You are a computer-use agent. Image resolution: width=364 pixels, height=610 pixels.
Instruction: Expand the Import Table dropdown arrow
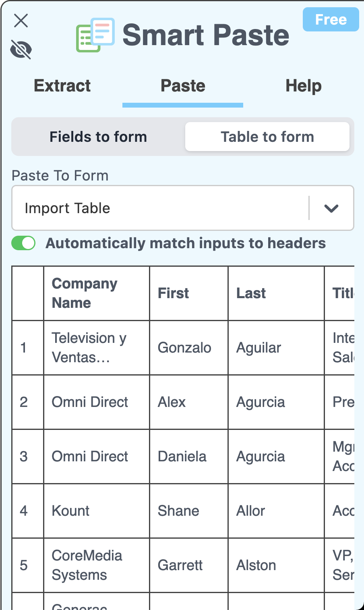click(331, 208)
